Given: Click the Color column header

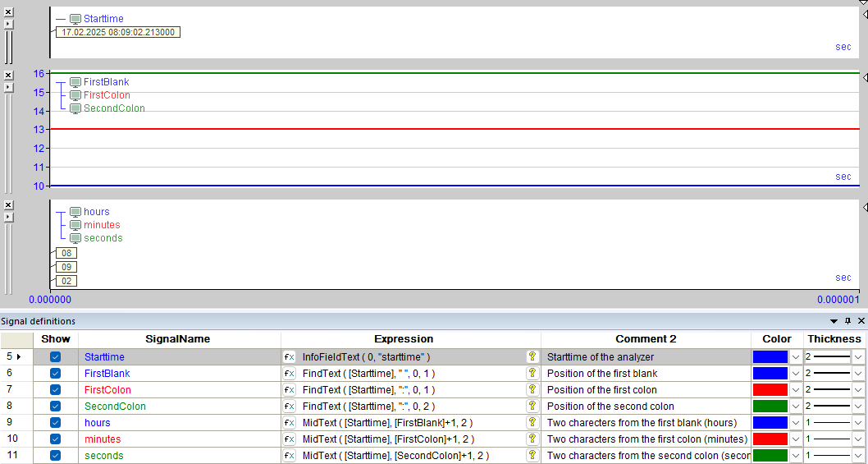Looking at the screenshot, I should [x=777, y=339].
